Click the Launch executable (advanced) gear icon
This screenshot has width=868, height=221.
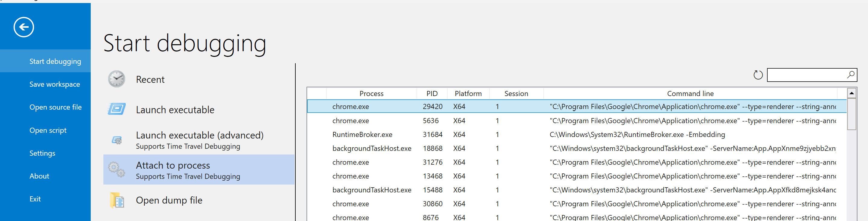pyautogui.click(x=117, y=140)
